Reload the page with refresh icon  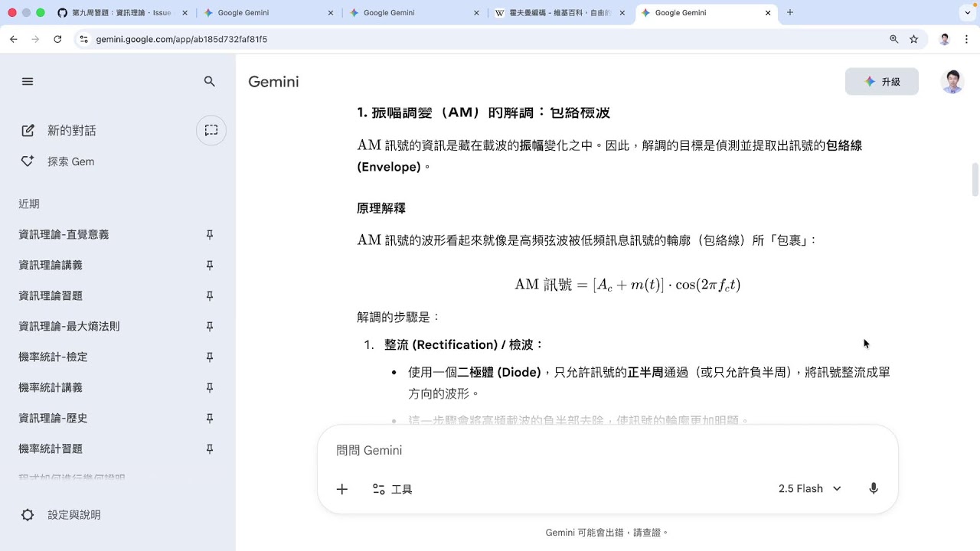pyautogui.click(x=57, y=39)
